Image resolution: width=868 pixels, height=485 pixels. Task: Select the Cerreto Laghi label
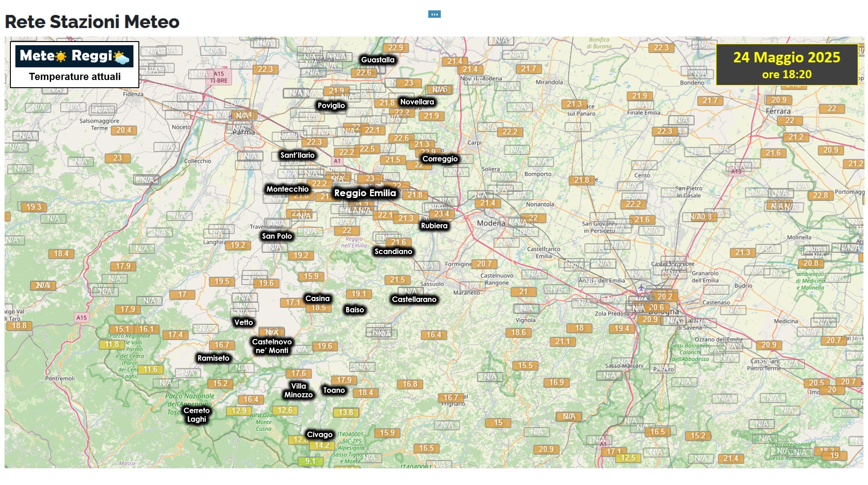point(196,414)
